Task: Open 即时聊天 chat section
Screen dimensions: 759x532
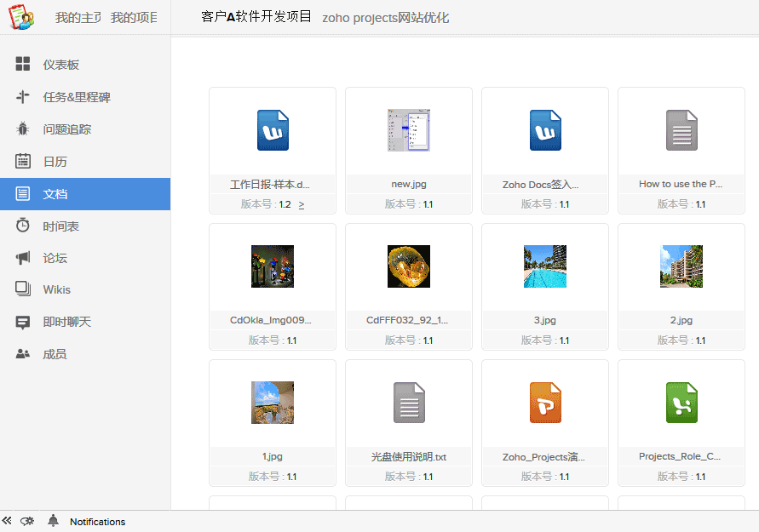Action: click(66, 322)
